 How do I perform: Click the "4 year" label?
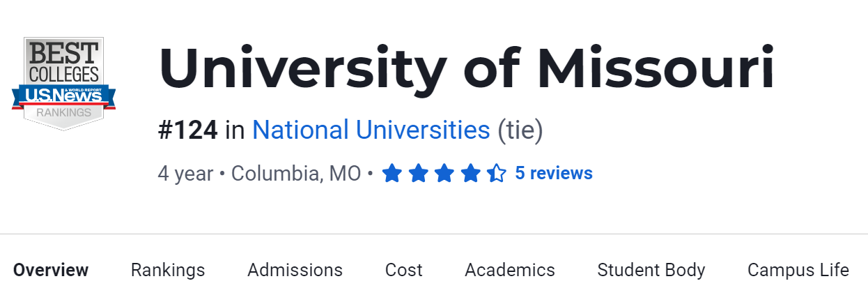[185, 173]
